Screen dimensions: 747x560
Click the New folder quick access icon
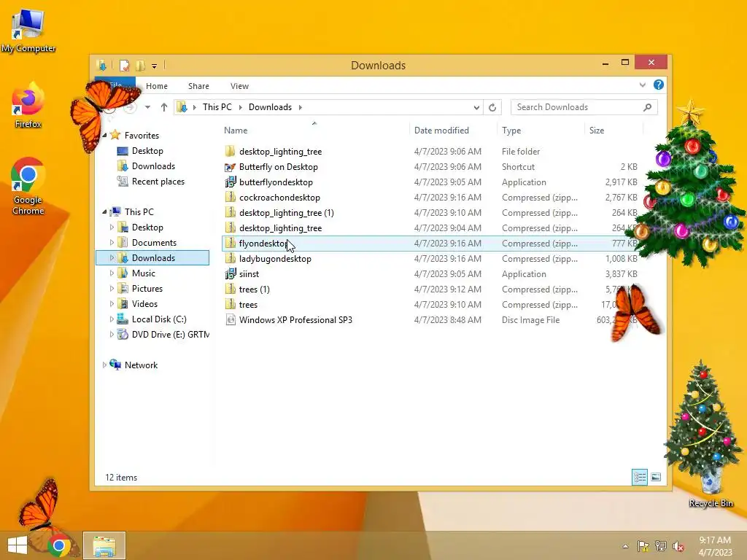(141, 65)
